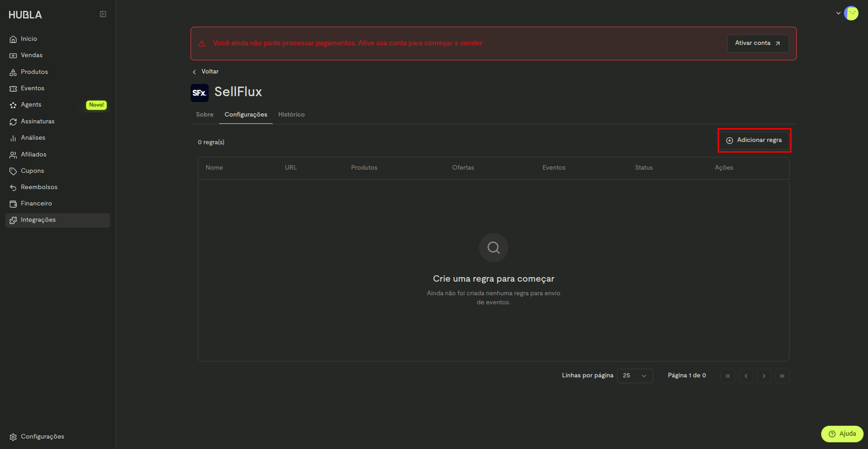Viewport: 868px width, 449px height.
Task: Click the user avatar
Action: click(x=851, y=13)
